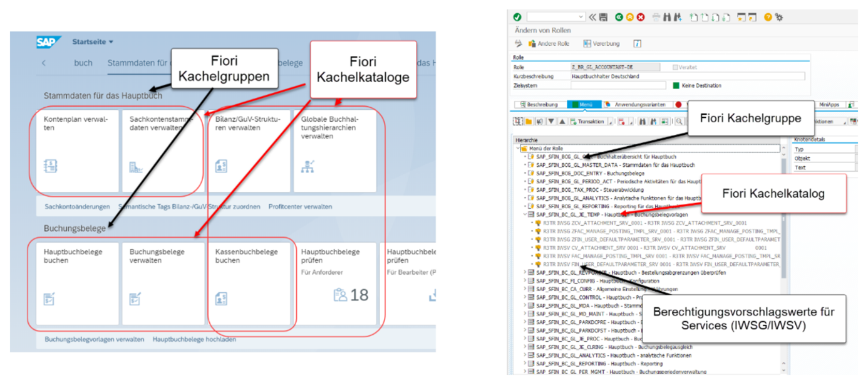Click the green Enter checkmark icon in SAP toolbar
Image resolution: width=868 pixels, height=380 pixels.
coord(517,17)
